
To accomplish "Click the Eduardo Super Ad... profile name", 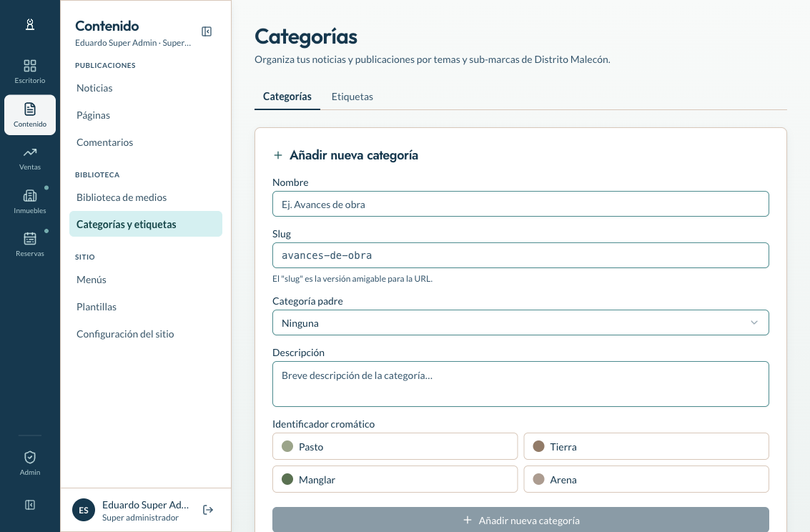I will [x=146, y=505].
